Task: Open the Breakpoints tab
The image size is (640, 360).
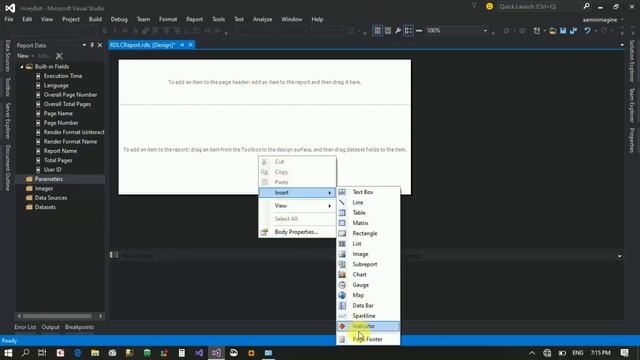Action: click(80, 327)
